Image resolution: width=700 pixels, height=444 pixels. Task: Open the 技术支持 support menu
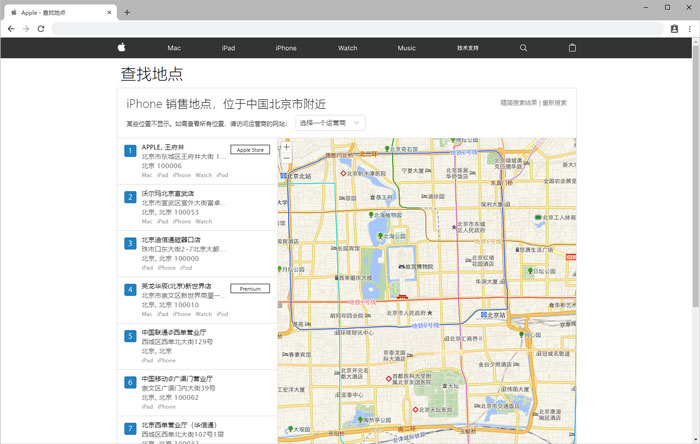click(x=467, y=48)
